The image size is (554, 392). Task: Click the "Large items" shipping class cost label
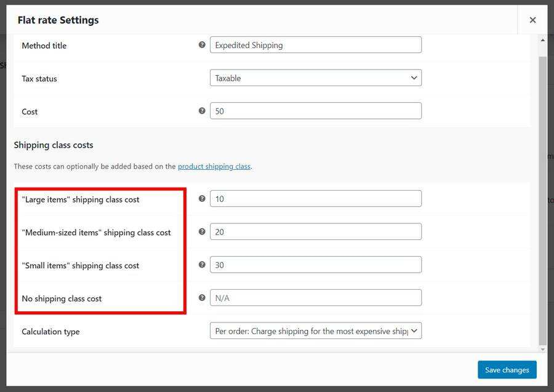(81, 199)
